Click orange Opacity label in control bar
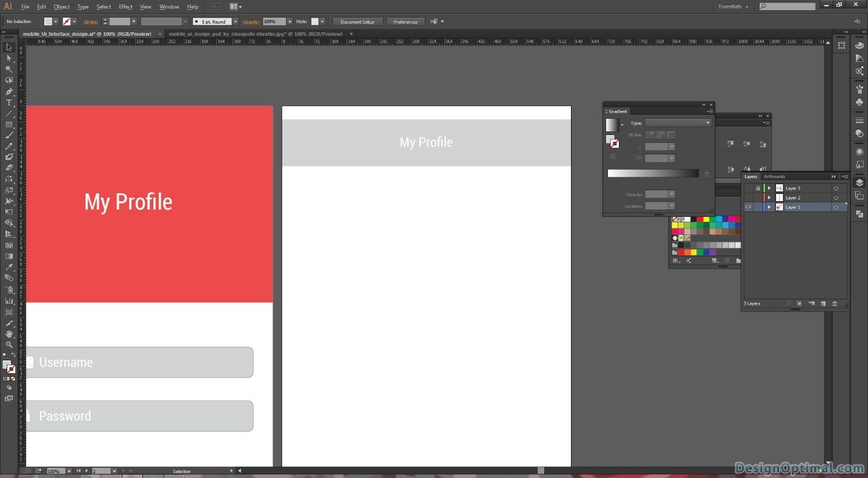This screenshot has width=868, height=478. click(251, 22)
